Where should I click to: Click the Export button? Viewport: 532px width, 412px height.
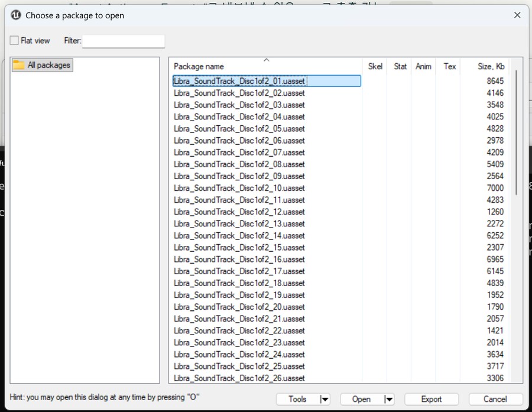[431, 400]
